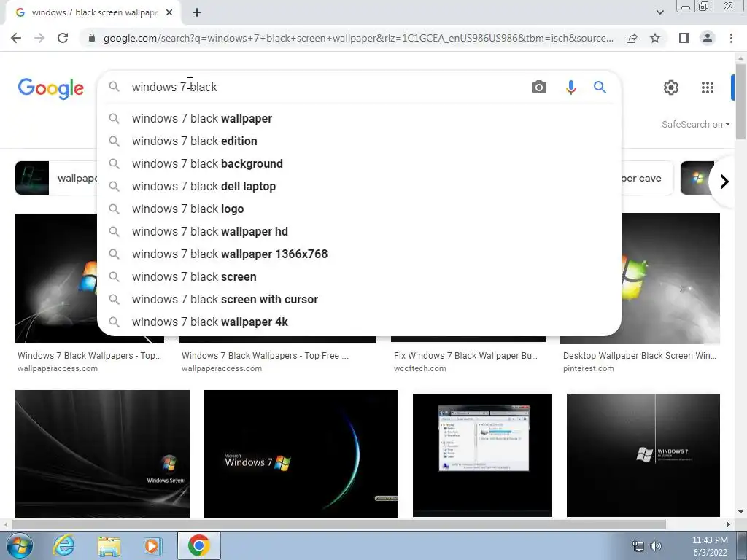Open the Windows Start menu
The image size is (747, 560).
pos(20,545)
